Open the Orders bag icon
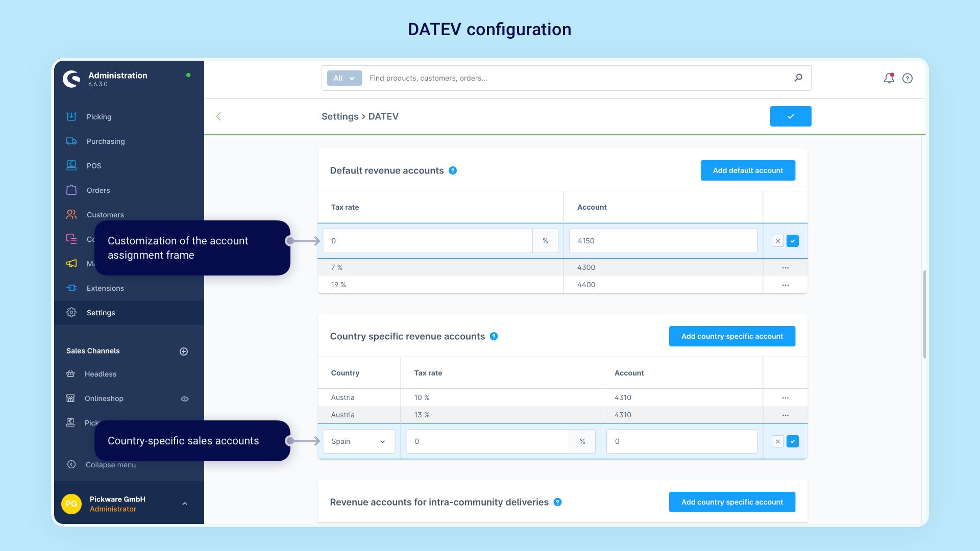Viewport: 980px width, 551px height. [x=71, y=190]
